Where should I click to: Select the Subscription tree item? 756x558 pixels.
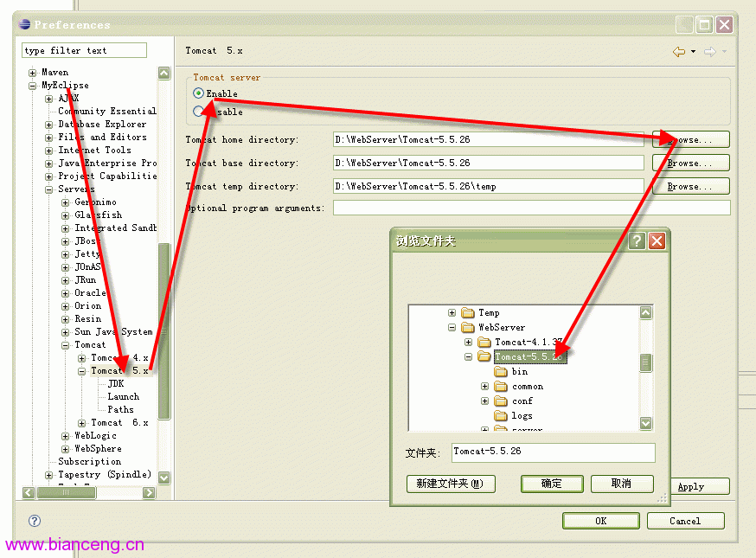(90, 462)
